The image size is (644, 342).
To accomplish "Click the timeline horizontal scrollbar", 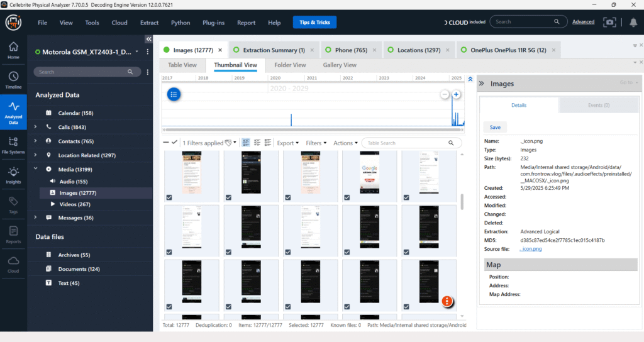I will [x=313, y=130].
